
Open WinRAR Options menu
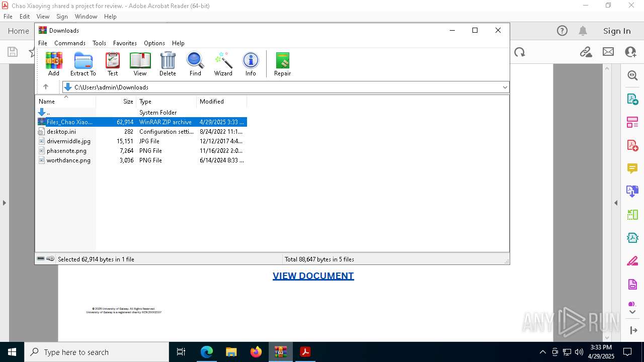click(154, 43)
